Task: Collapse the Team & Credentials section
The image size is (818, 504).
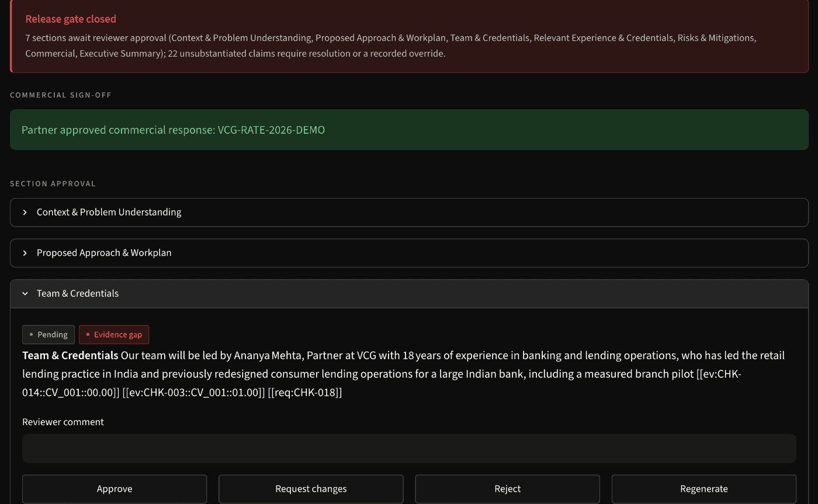Action: (409, 294)
